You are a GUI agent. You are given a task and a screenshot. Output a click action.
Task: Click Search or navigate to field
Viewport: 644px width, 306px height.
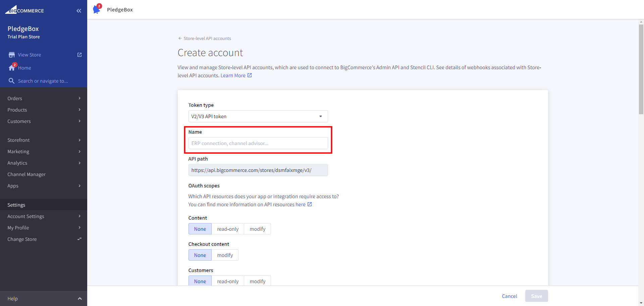(x=43, y=81)
